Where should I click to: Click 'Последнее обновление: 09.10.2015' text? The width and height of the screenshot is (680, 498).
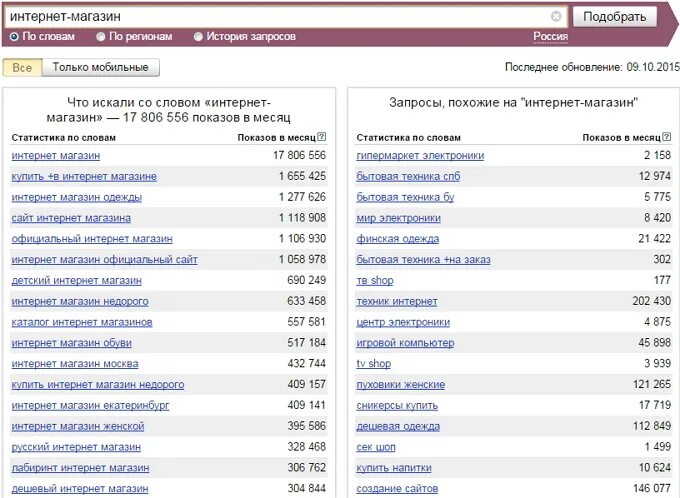tap(592, 67)
